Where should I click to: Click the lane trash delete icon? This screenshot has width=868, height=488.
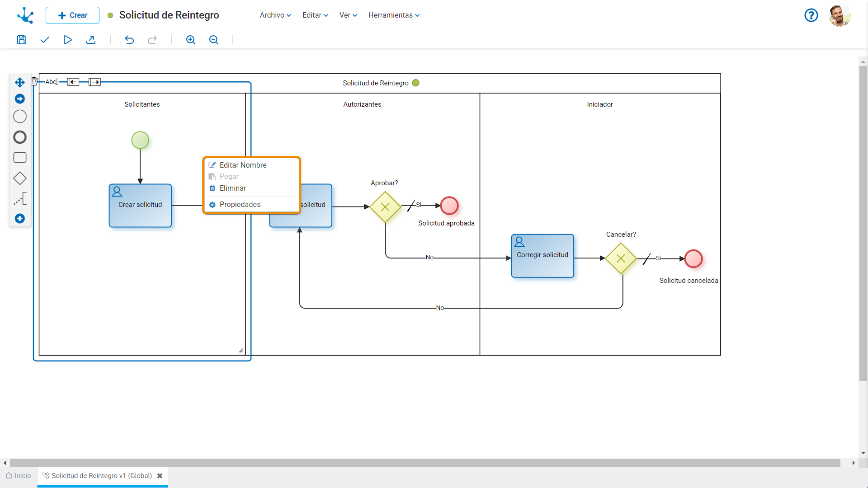(x=34, y=81)
